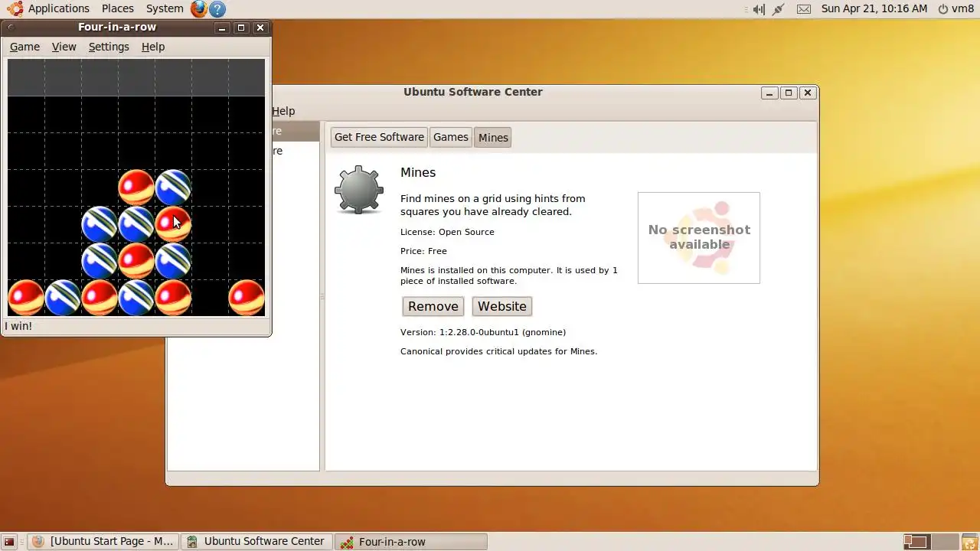Viewport: 980px width, 551px height.
Task: Switch to Four-in-a-row taskbar entry
Action: coord(412,542)
